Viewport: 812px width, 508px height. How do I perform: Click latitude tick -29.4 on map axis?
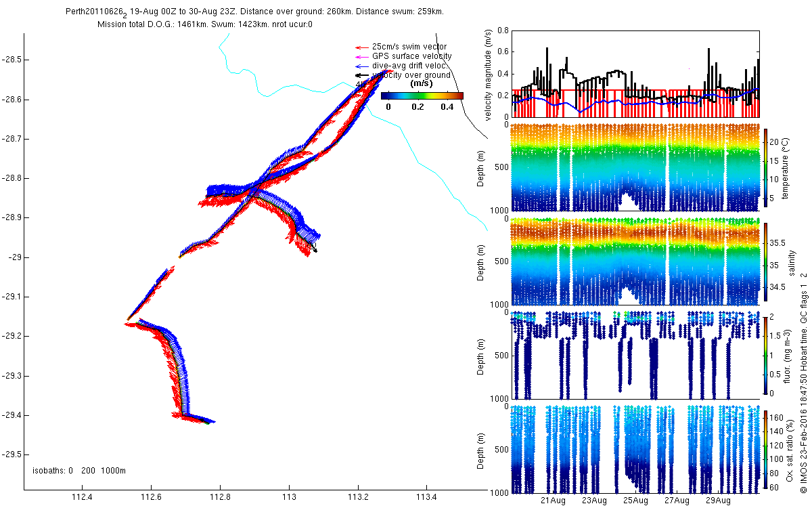11,415
